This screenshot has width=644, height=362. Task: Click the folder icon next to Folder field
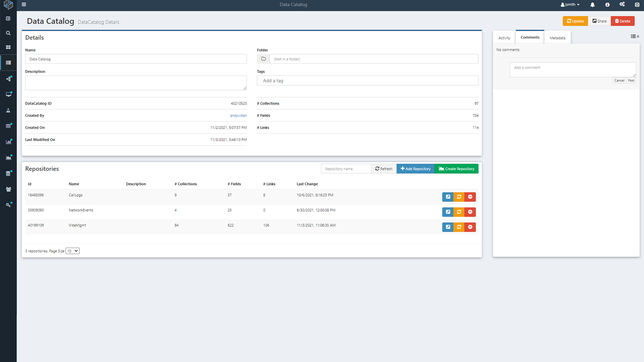[x=263, y=58]
